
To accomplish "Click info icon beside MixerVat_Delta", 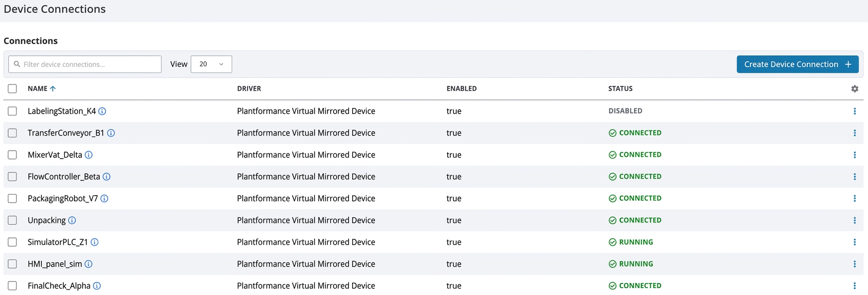I will click(89, 155).
